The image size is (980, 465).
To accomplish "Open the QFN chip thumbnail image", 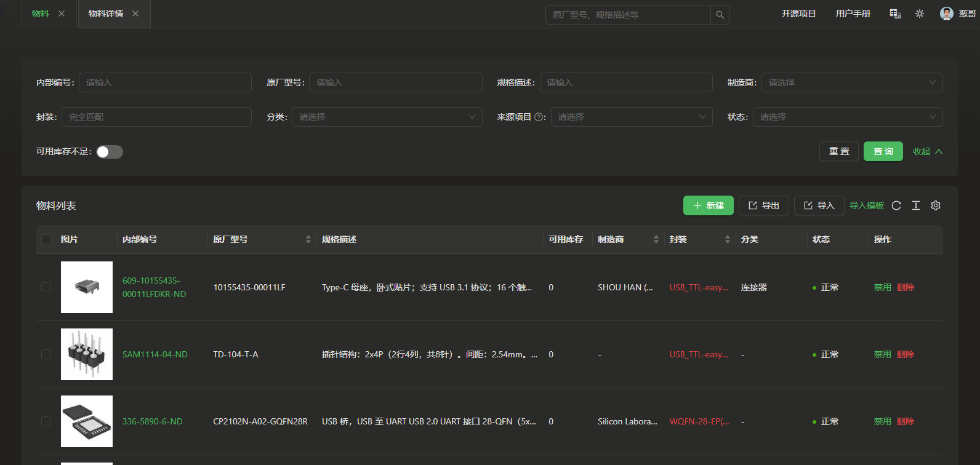I will tap(87, 421).
